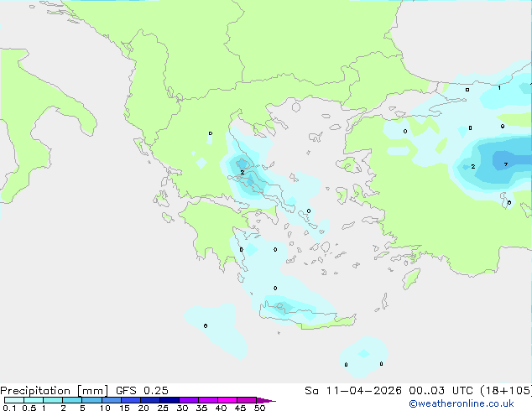Click the "50" legend scale label
The height and width of the screenshot is (411, 532).
point(259,408)
